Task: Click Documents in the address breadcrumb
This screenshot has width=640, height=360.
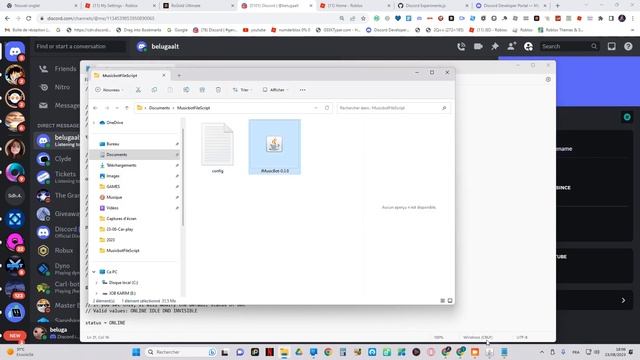Action: coord(159,108)
